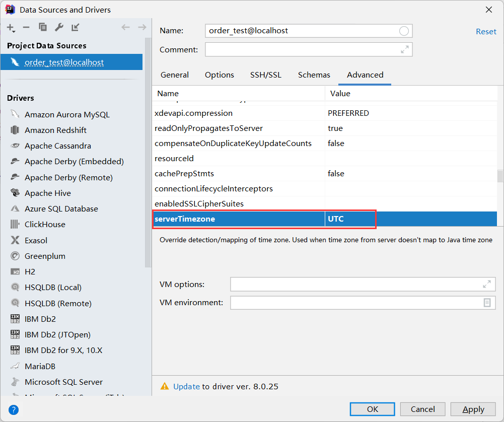This screenshot has height=422, width=504.
Task: Expand the Comment field editor
Action: click(405, 49)
